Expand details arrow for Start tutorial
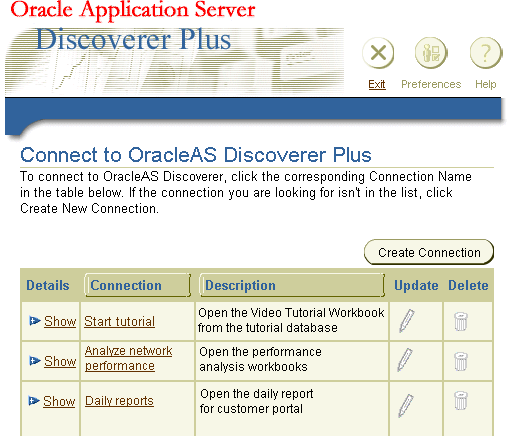Image resolution: width=508 pixels, height=436 pixels. pos(34,321)
